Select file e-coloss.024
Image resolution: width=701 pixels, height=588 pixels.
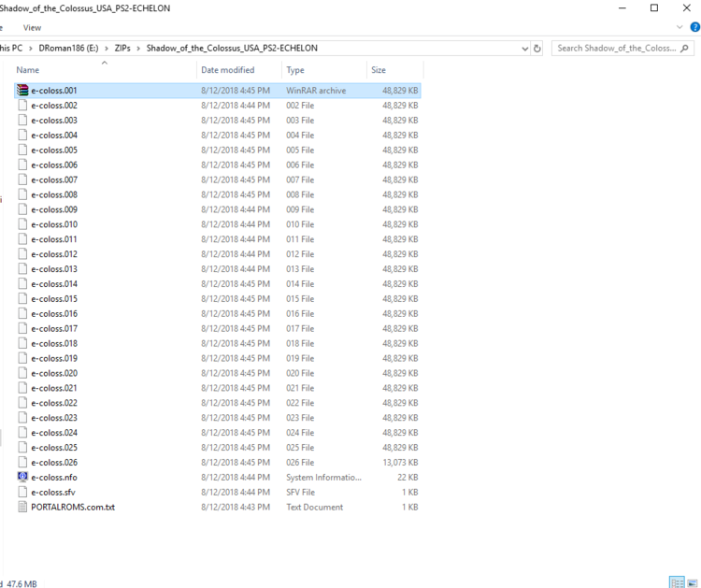tap(54, 433)
